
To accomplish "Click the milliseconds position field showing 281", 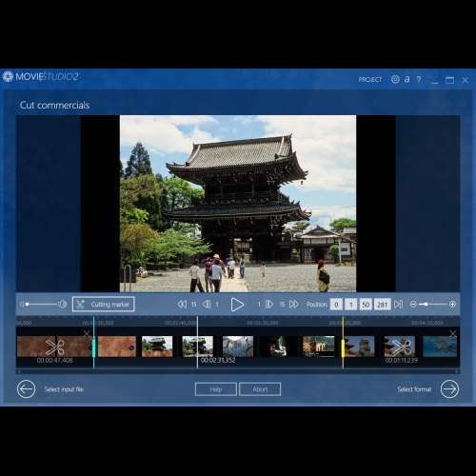I will [x=382, y=305].
